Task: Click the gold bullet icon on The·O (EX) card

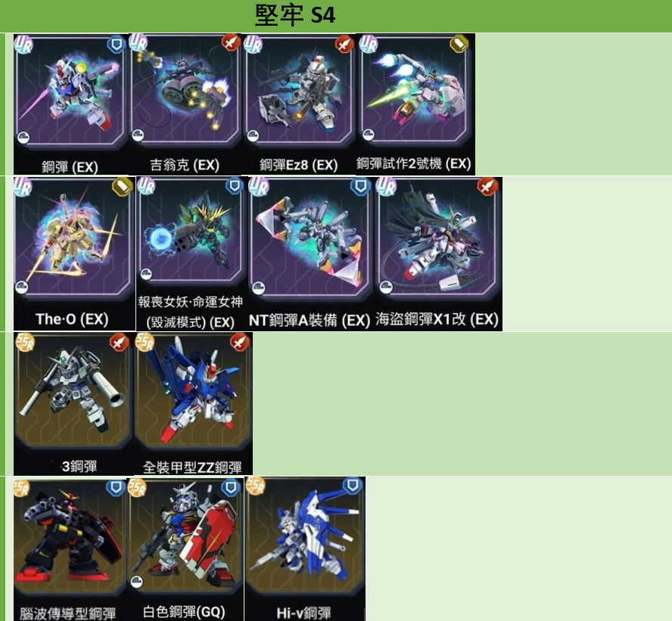Action: [x=122, y=187]
